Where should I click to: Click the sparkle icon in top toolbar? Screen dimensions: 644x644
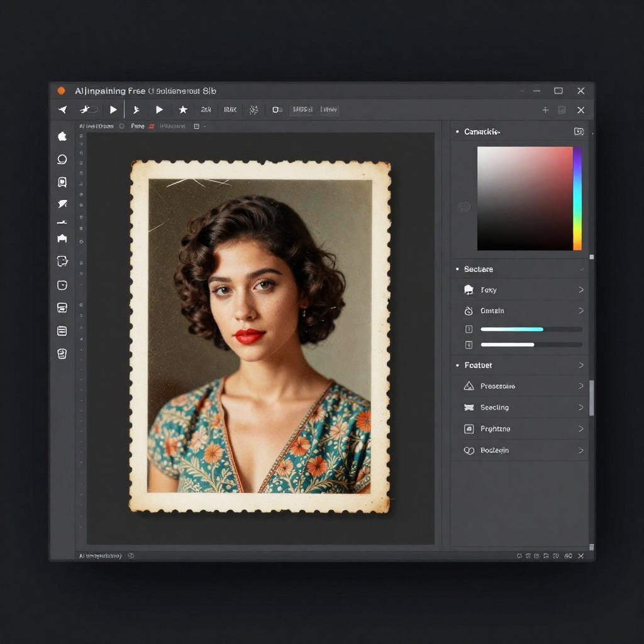[253, 109]
